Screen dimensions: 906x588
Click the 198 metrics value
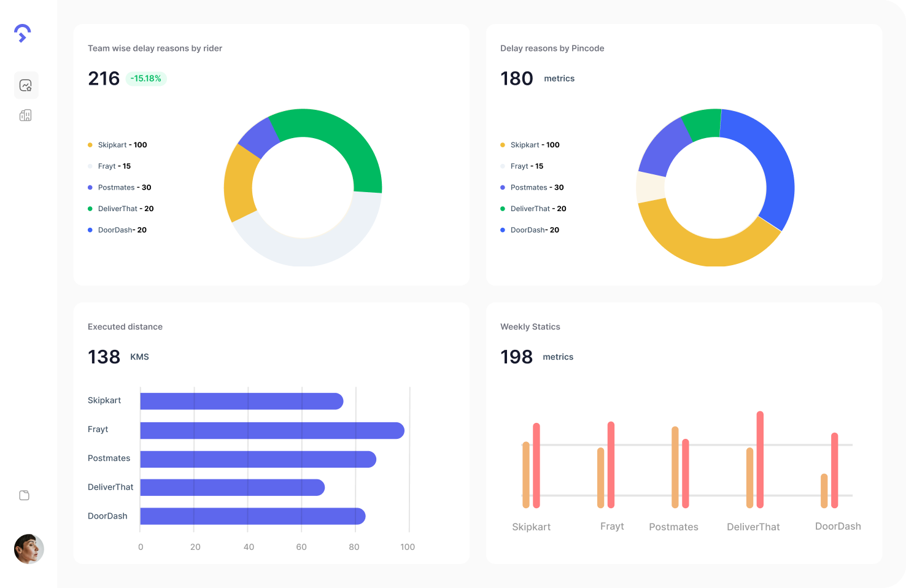(516, 357)
